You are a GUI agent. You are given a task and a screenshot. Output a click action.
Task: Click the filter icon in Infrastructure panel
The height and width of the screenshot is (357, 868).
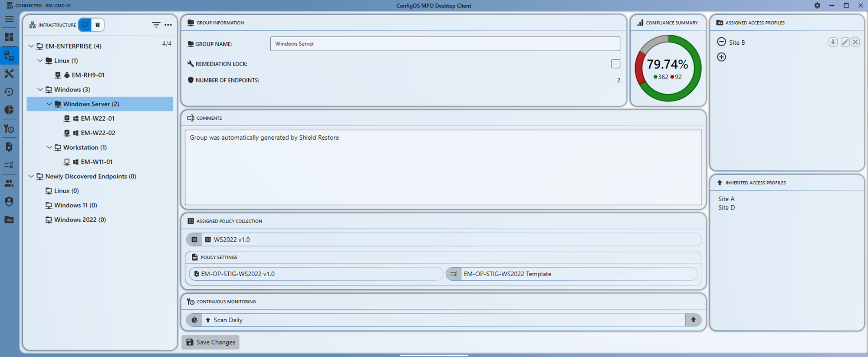pos(156,25)
